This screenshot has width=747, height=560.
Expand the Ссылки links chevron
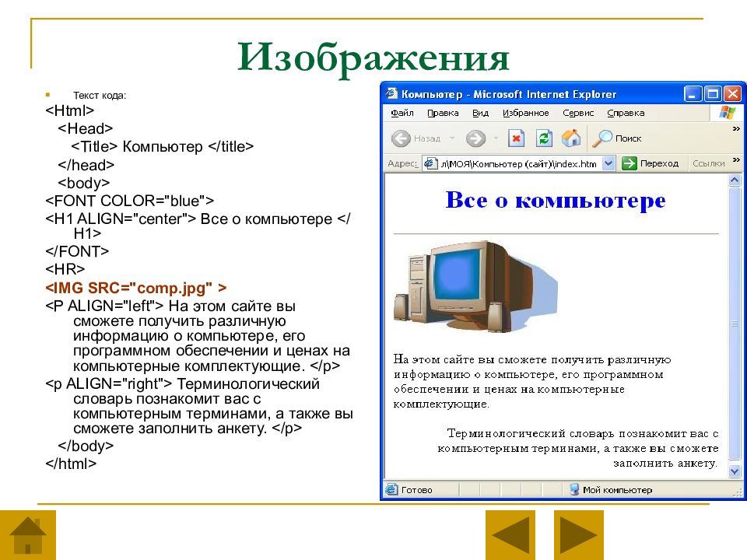tap(736, 159)
